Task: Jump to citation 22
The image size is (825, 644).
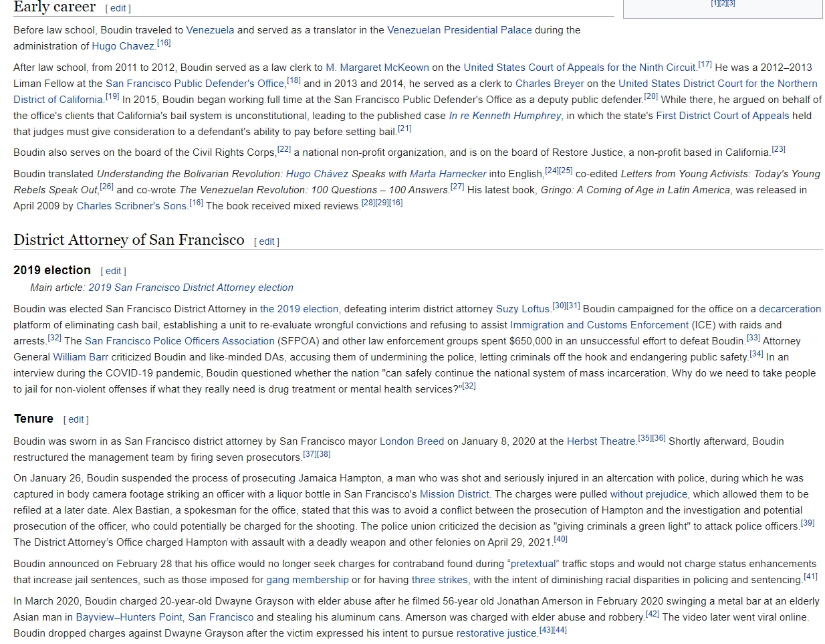Action: [284, 150]
